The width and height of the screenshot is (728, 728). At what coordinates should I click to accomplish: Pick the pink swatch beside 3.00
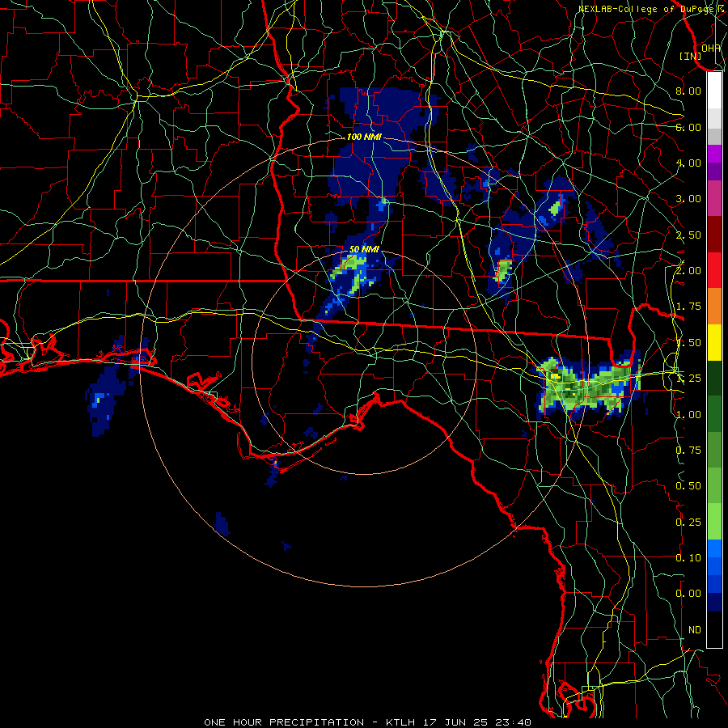tap(714, 199)
